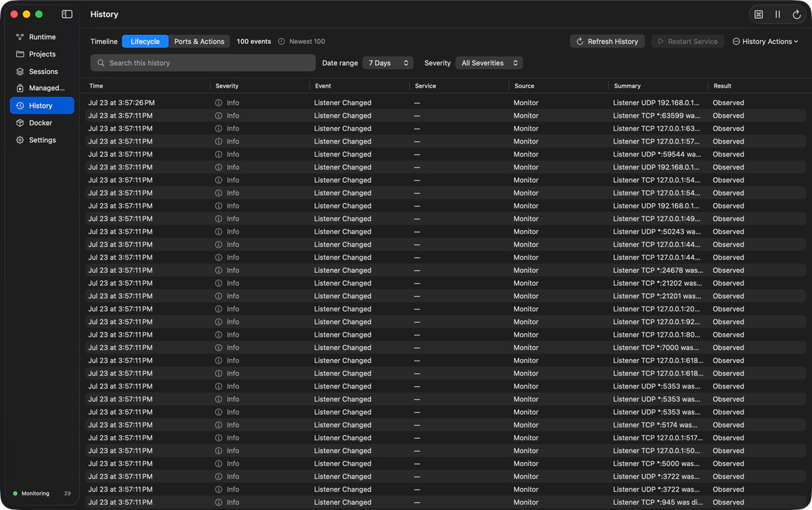Switch to the Lifecycle tab
Image resolution: width=812 pixels, height=510 pixels.
tap(145, 41)
